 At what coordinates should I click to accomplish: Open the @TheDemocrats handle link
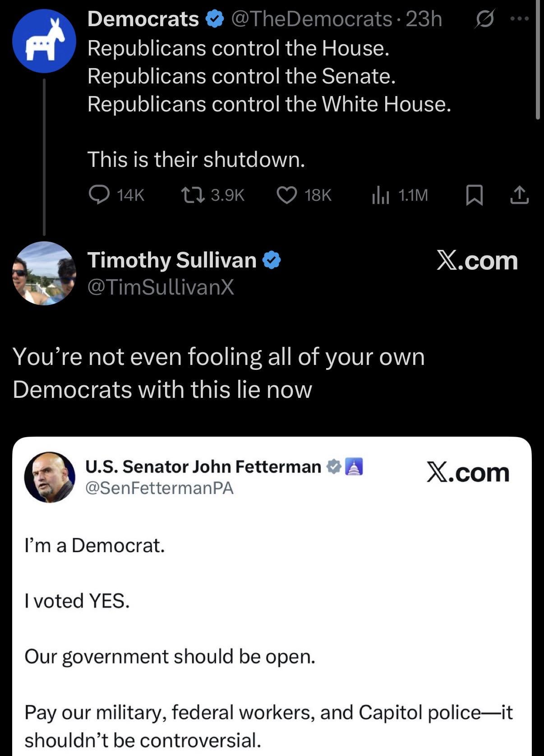pyautogui.click(x=311, y=19)
